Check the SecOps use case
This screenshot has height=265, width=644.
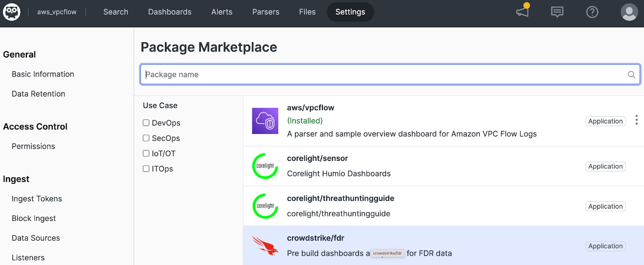[146, 138]
